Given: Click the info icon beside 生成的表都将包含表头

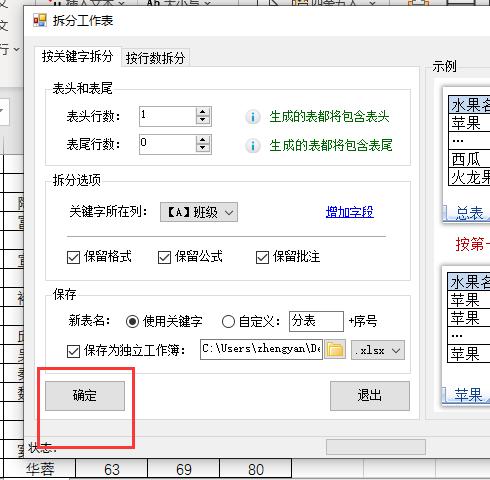Looking at the screenshot, I should click(253, 117).
